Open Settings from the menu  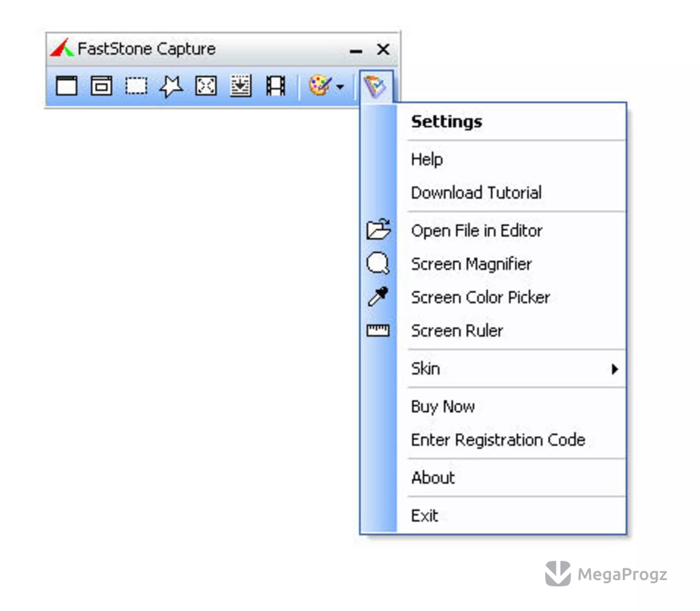[511, 121]
